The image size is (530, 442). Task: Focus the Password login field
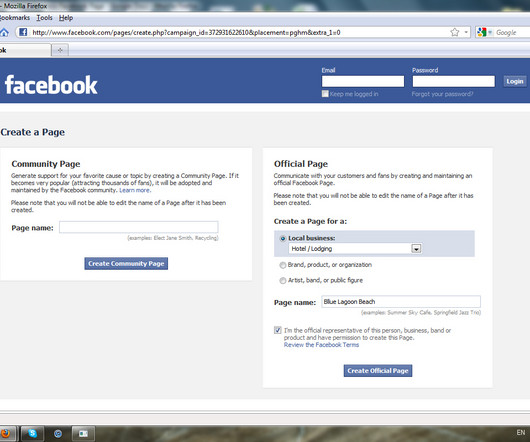click(x=453, y=81)
